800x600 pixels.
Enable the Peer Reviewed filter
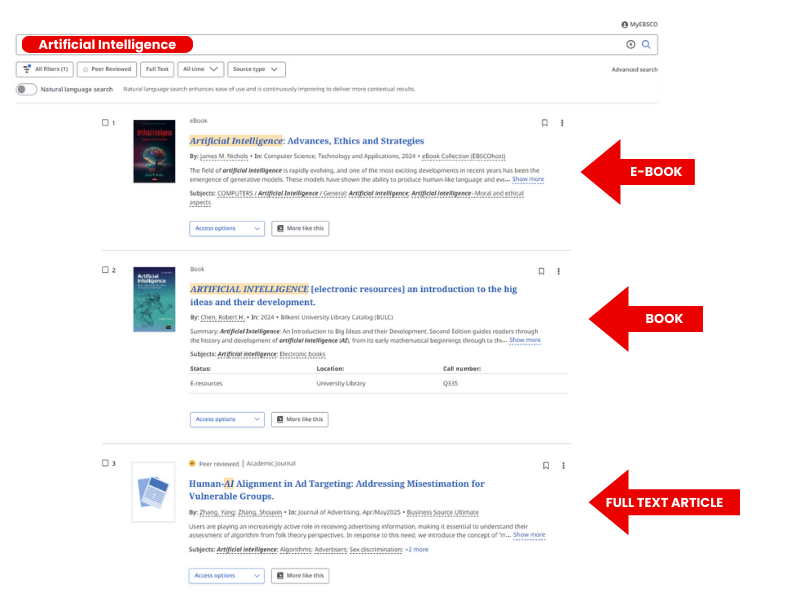(107, 69)
